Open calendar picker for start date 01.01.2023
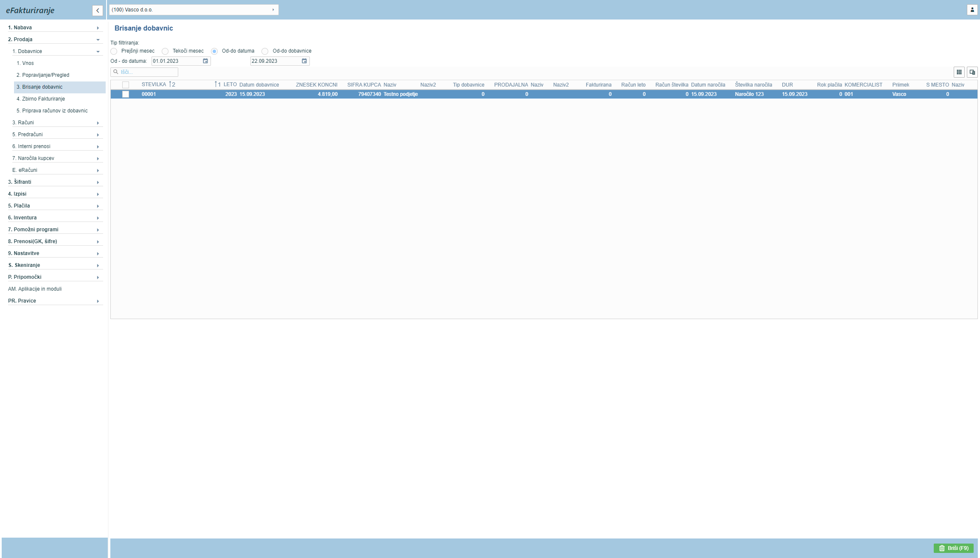Screen dimensions: 980x558 point(205,61)
